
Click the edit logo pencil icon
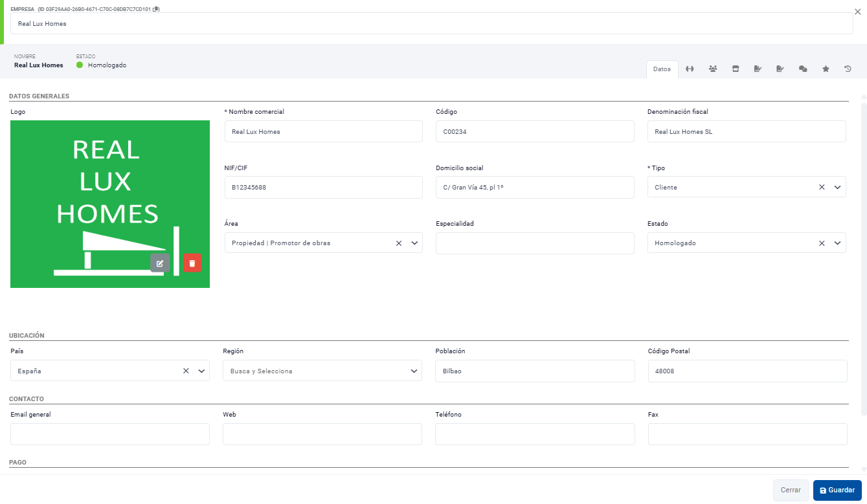tap(160, 263)
